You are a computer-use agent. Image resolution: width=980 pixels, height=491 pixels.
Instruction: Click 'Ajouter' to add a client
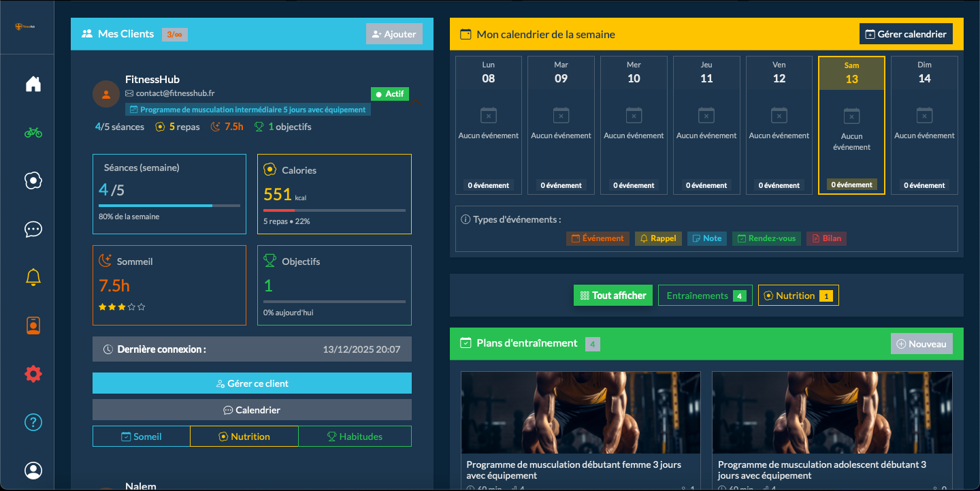(394, 33)
